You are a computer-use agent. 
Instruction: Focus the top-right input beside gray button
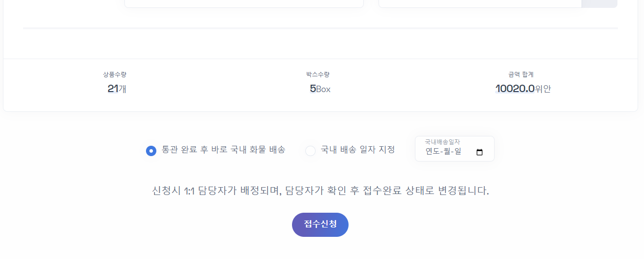[480, 3]
